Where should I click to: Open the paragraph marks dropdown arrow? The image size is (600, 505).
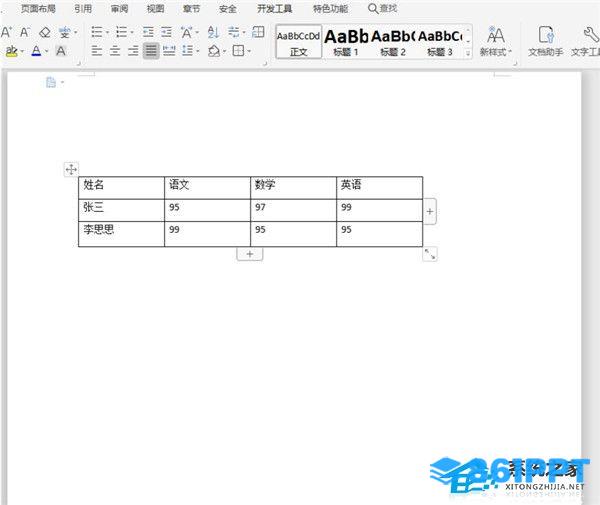pos(244,33)
